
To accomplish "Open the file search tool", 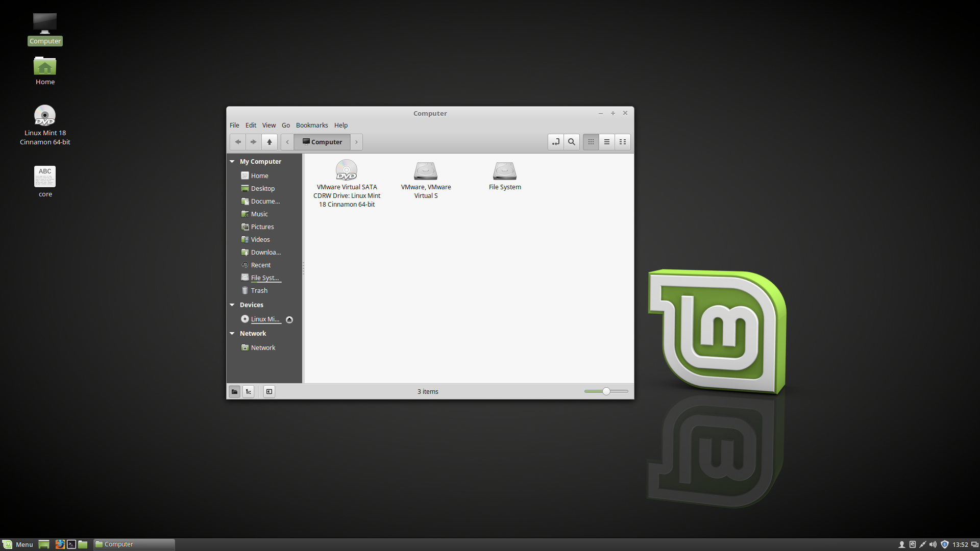I will [572, 142].
